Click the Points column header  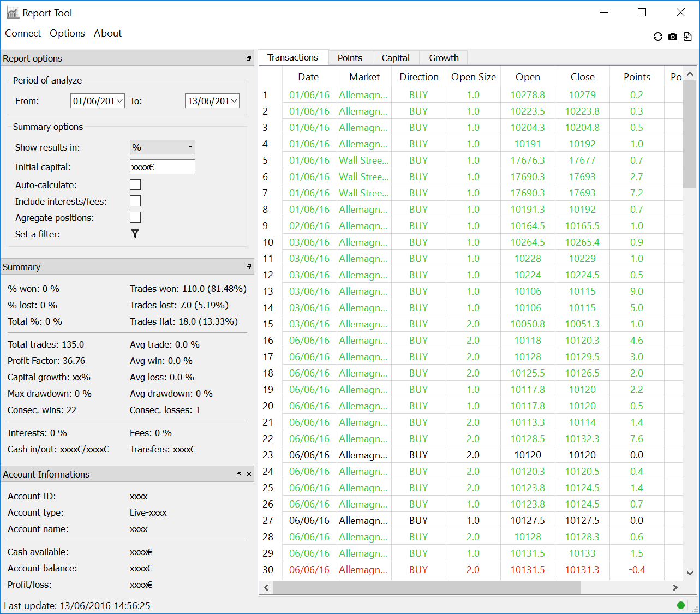[x=637, y=77]
